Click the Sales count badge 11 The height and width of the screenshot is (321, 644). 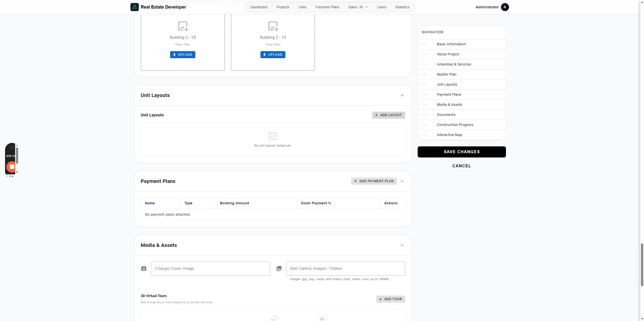[x=361, y=7]
